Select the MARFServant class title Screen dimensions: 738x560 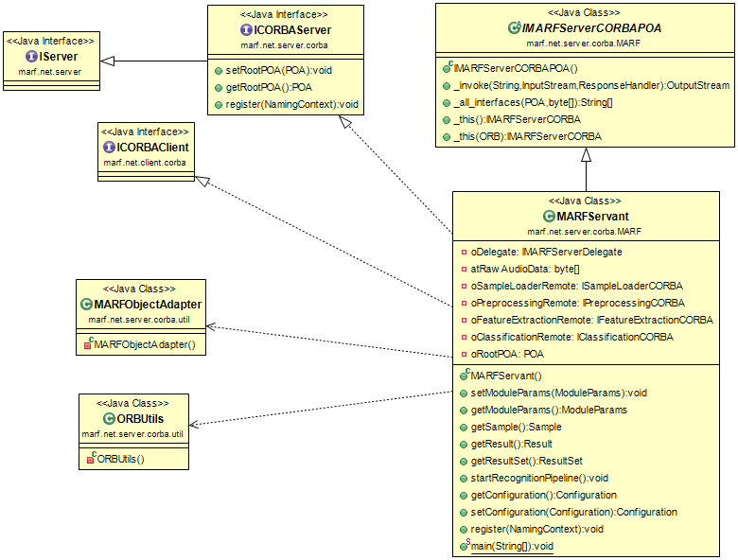(593, 217)
